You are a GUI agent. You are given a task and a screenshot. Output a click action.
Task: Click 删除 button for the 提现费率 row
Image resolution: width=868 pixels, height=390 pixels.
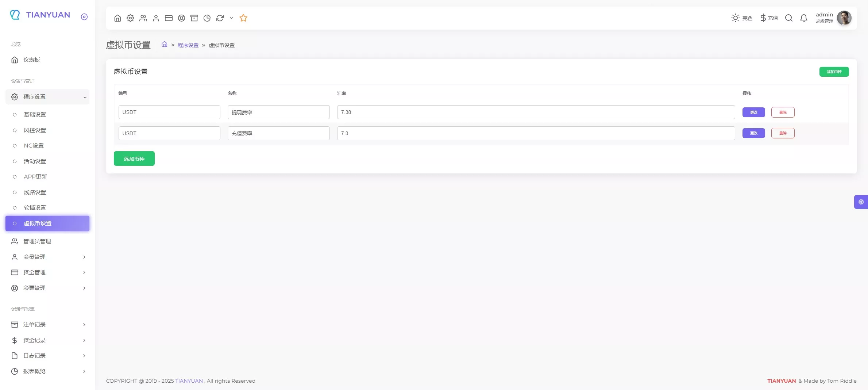783,112
